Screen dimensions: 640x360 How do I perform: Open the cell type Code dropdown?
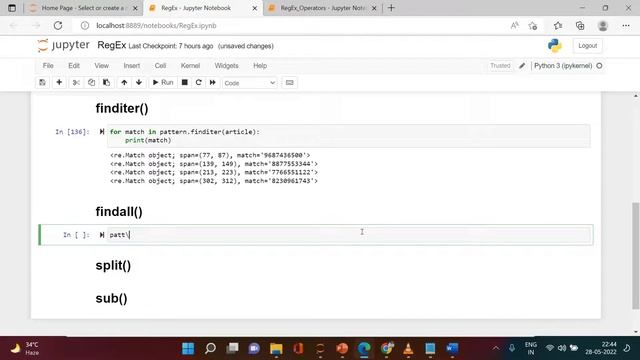[249, 83]
